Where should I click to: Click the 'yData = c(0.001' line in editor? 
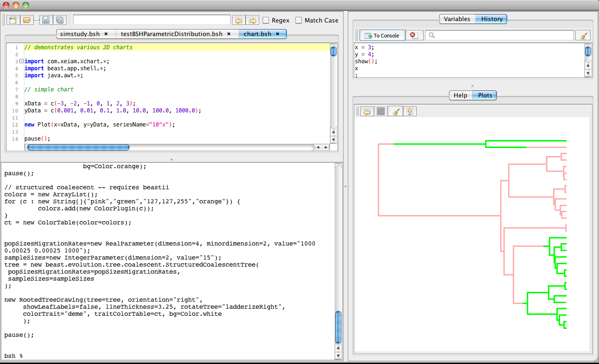click(112, 111)
